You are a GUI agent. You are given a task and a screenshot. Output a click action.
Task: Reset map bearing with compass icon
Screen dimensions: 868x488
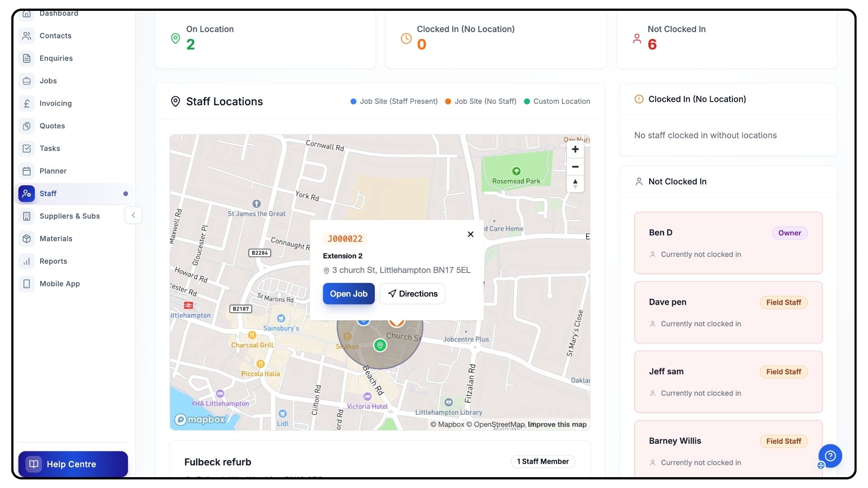click(575, 184)
